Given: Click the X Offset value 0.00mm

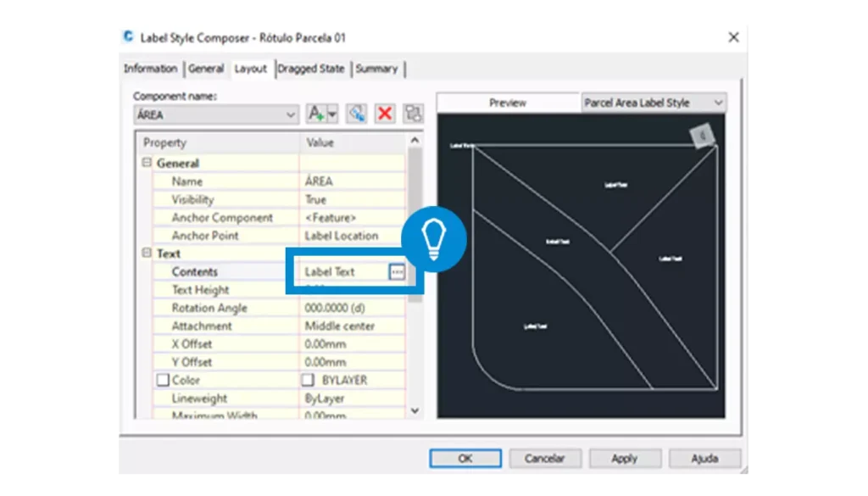Looking at the screenshot, I should [x=325, y=344].
